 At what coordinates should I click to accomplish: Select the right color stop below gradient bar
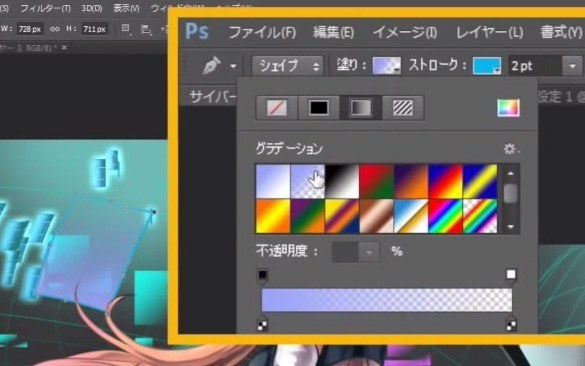pos(511,325)
